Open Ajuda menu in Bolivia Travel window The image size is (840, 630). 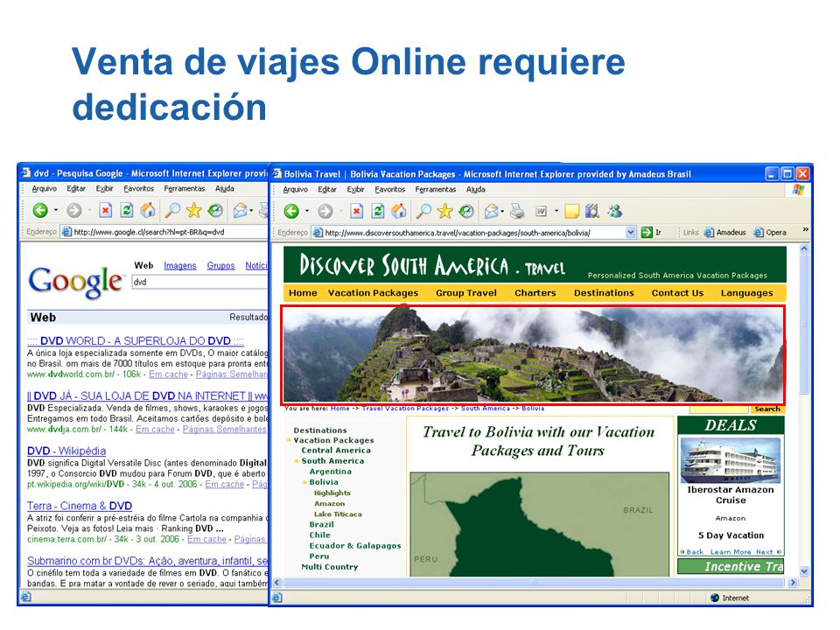click(x=476, y=190)
